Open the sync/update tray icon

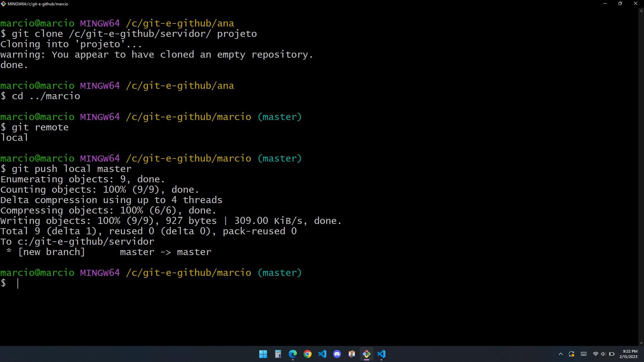click(x=572, y=354)
